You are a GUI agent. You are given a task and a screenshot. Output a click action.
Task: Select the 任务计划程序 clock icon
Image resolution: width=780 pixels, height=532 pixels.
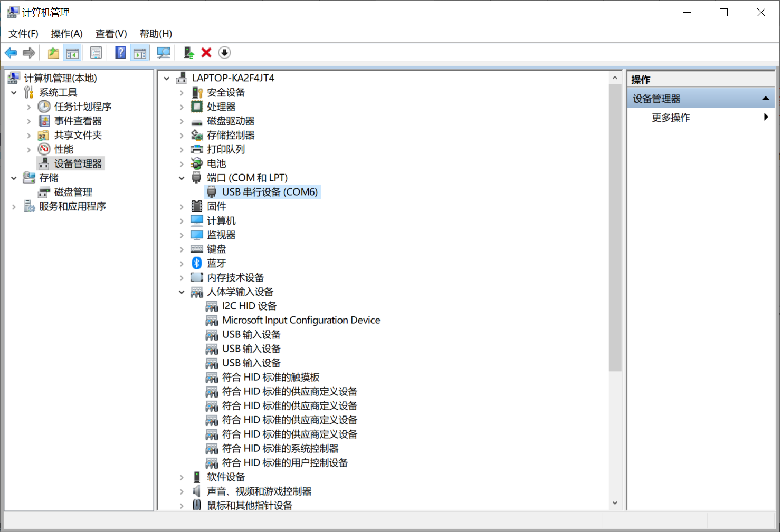point(44,107)
